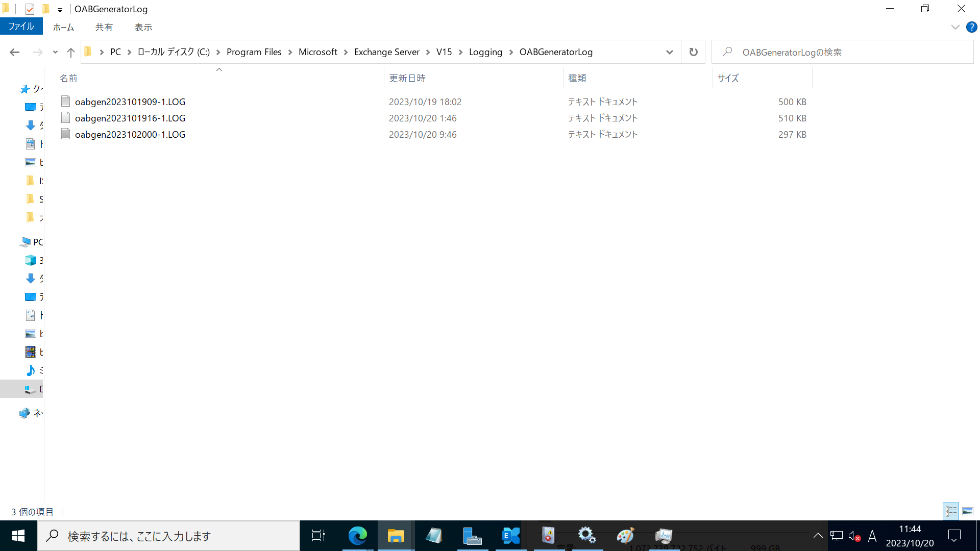Select the Videos filmstrip icon

pos(31,352)
